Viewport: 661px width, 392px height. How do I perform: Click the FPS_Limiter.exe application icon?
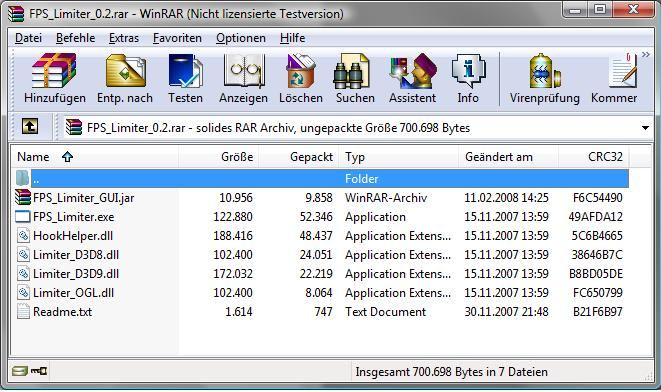pyautogui.click(x=23, y=217)
